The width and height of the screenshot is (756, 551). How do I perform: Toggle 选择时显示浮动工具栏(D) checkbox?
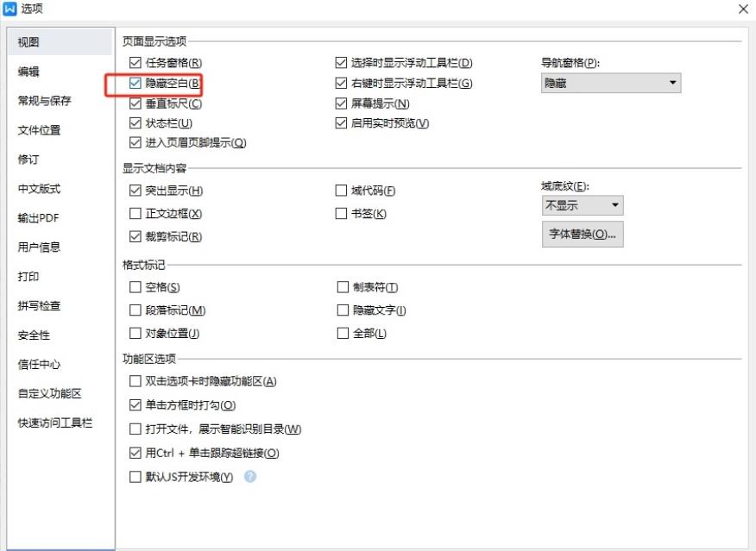(341, 63)
